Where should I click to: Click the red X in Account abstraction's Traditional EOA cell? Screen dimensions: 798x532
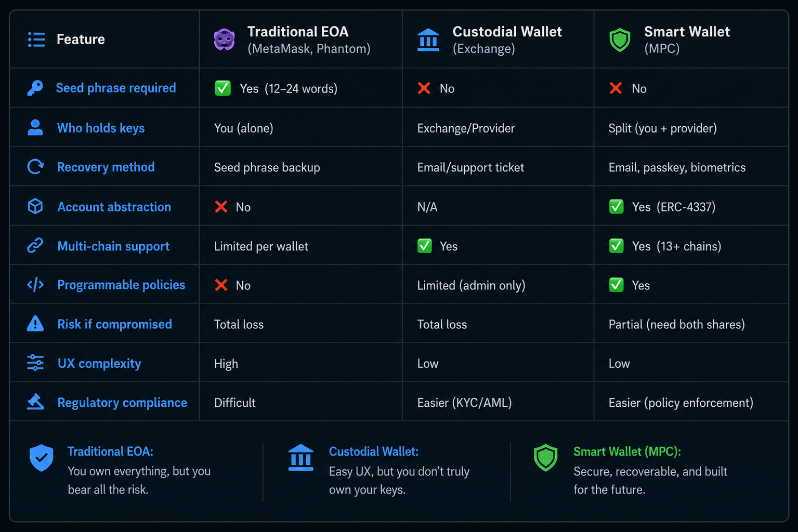tap(221, 207)
